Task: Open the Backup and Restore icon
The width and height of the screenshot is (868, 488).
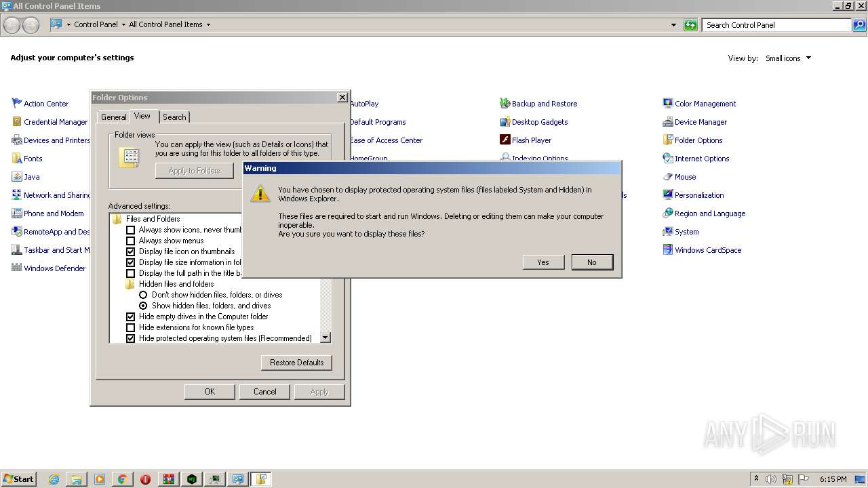Action: point(505,103)
